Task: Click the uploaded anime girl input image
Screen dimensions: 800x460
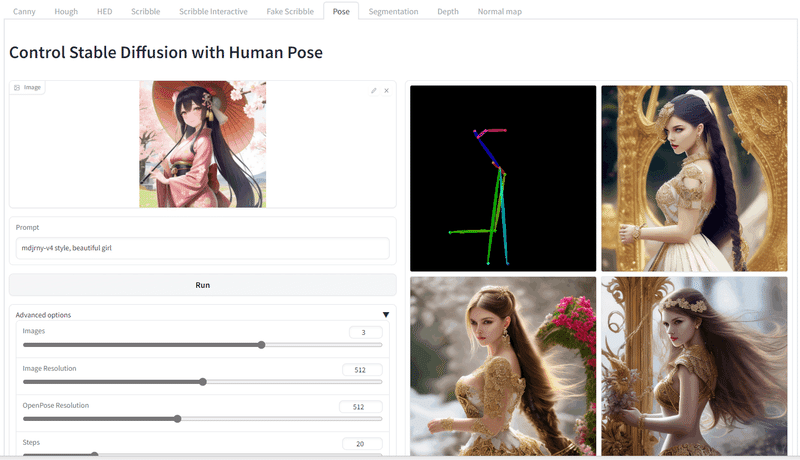Action: (203, 144)
